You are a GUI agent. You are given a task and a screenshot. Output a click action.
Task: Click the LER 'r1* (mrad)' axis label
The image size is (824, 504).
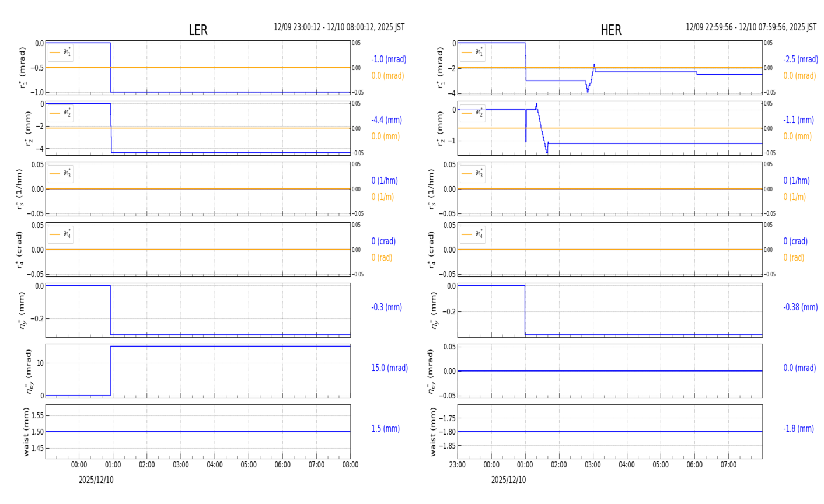pyautogui.click(x=23, y=68)
